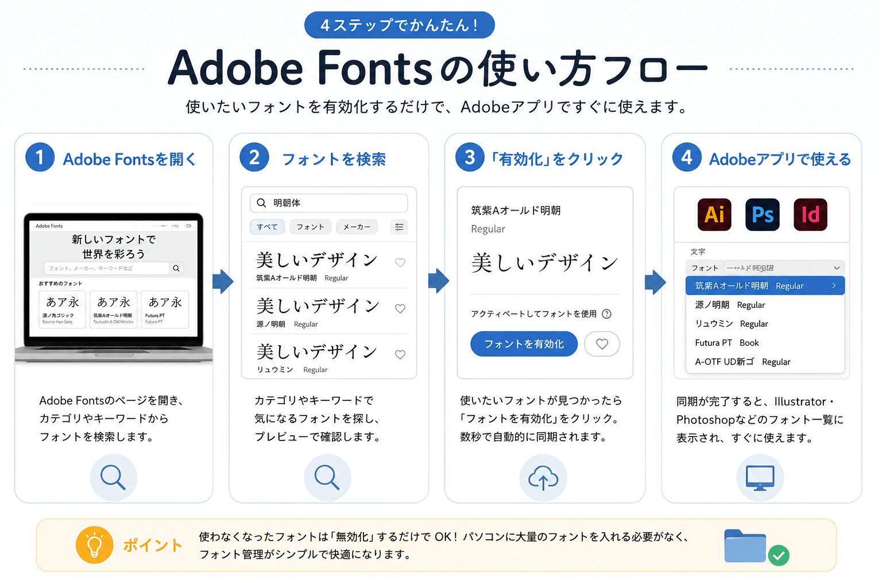Image resolution: width=882 pixels, height=588 pixels.
Task: Click the Adobeアプリで使える step heading
Action: pos(780,159)
